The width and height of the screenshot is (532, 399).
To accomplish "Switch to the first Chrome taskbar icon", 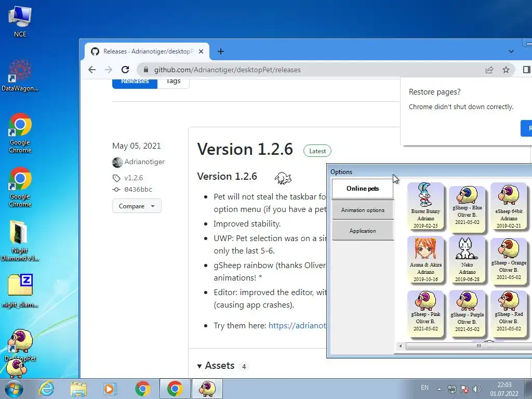I will [142, 389].
